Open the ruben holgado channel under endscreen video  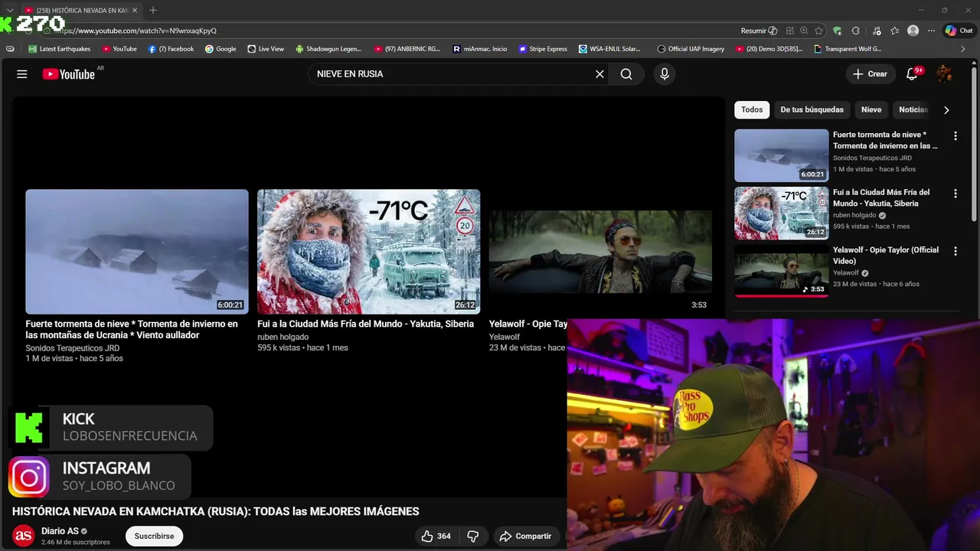(283, 337)
